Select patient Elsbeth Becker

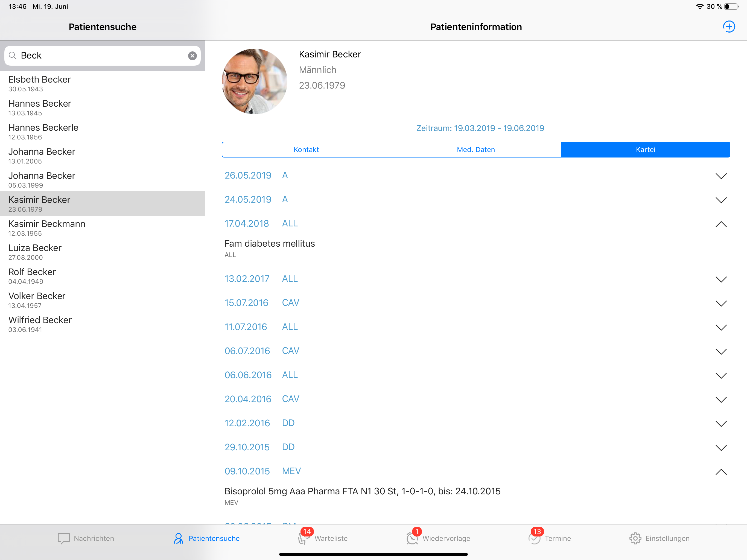(102, 83)
